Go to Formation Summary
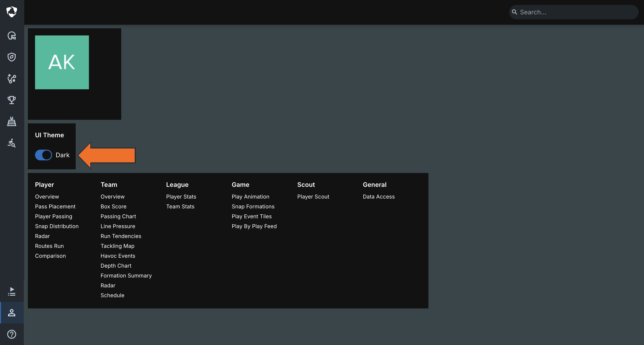644x345 pixels. [126, 275]
